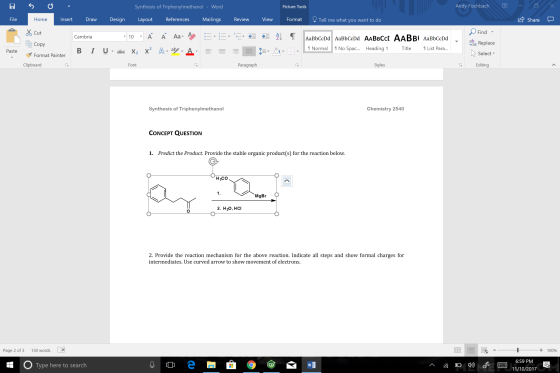Viewport: 560px width, 373px height.
Task: Undo the last action
Action: 31,6
